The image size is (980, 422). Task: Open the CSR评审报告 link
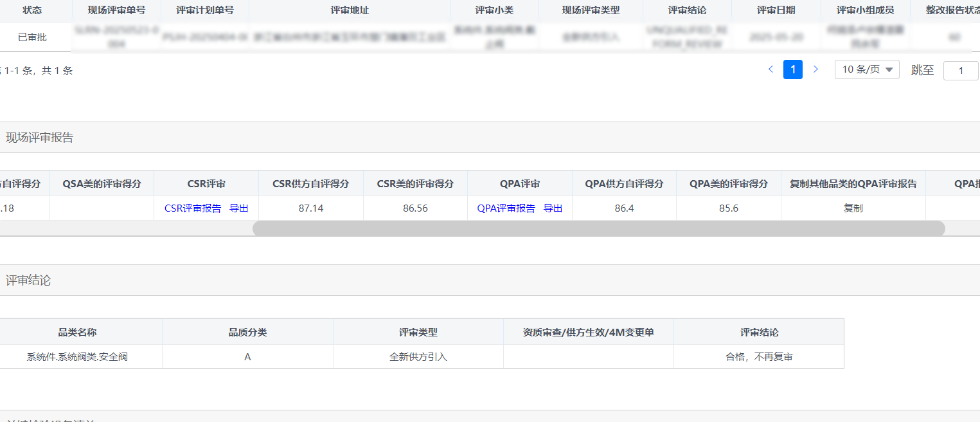(193, 208)
